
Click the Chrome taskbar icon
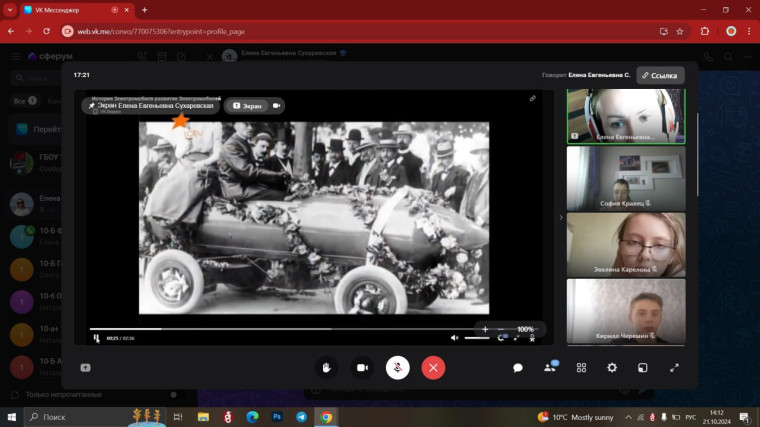point(326,417)
